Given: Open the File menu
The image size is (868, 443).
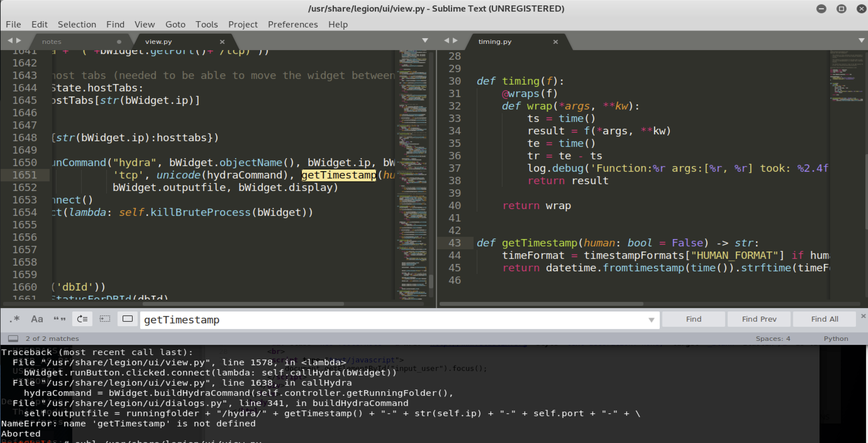Looking at the screenshot, I should [x=13, y=25].
